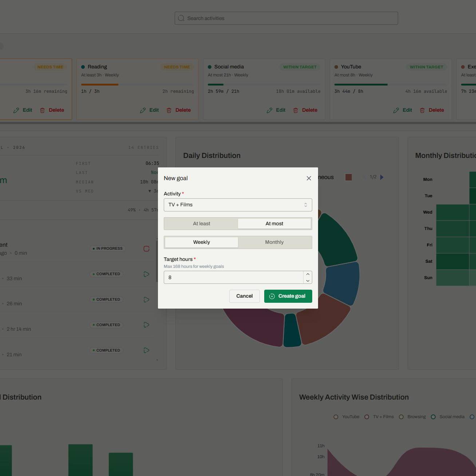Close the New goal dialog

(309, 178)
